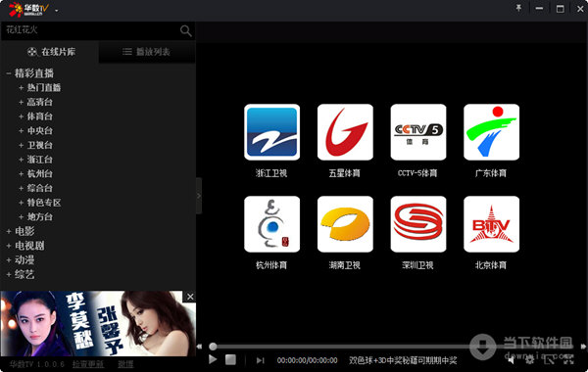This screenshot has height=372, width=588.
Task: Click the 华数TV version text
Action: (x=37, y=364)
